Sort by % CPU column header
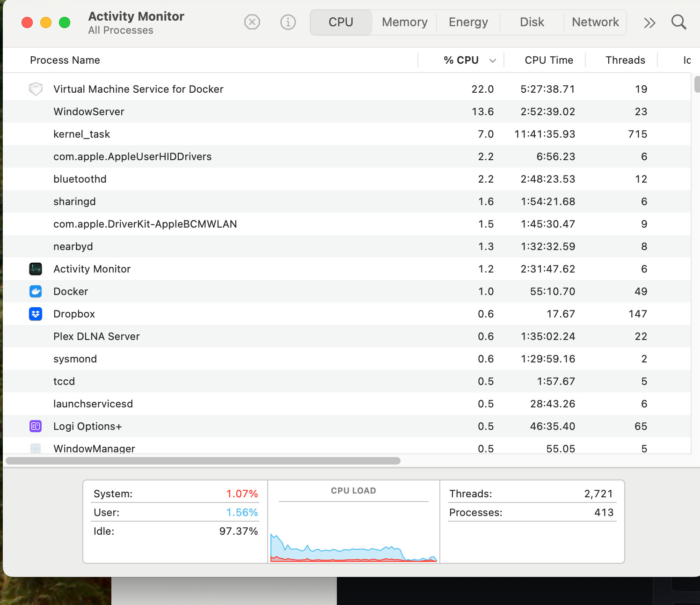Image resolution: width=700 pixels, height=605 pixels. [461, 60]
